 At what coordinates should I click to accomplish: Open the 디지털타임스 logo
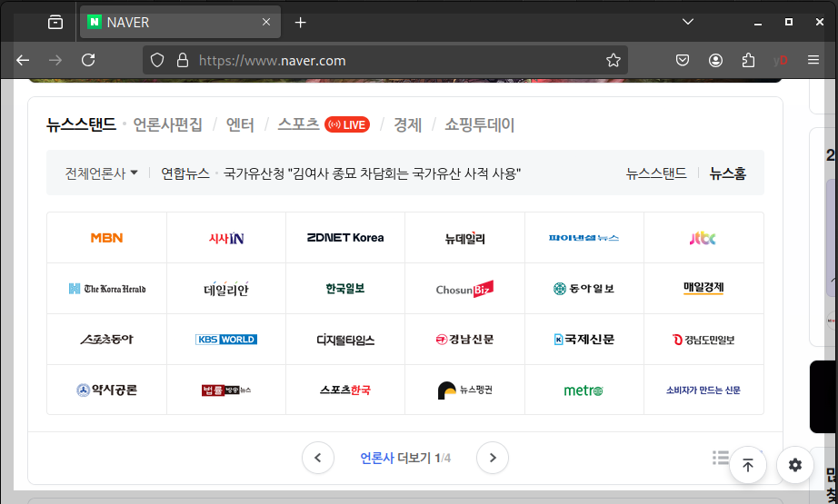tap(345, 340)
